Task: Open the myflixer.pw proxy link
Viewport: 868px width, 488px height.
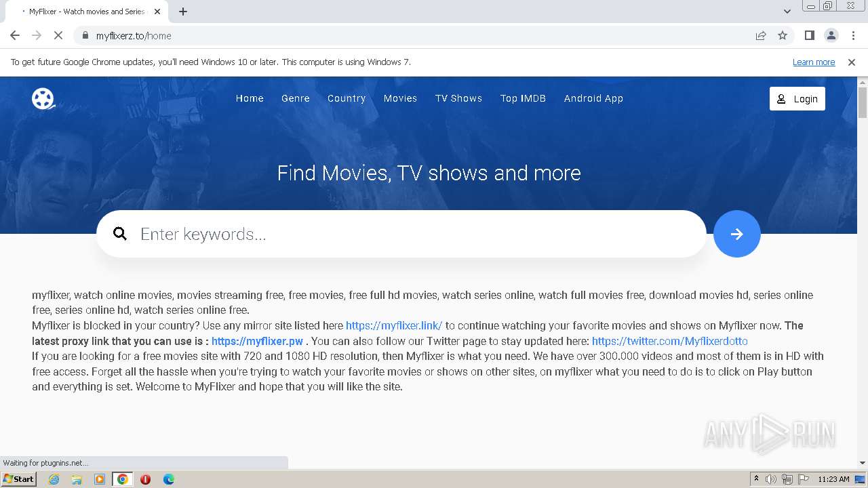Action: pos(257,341)
